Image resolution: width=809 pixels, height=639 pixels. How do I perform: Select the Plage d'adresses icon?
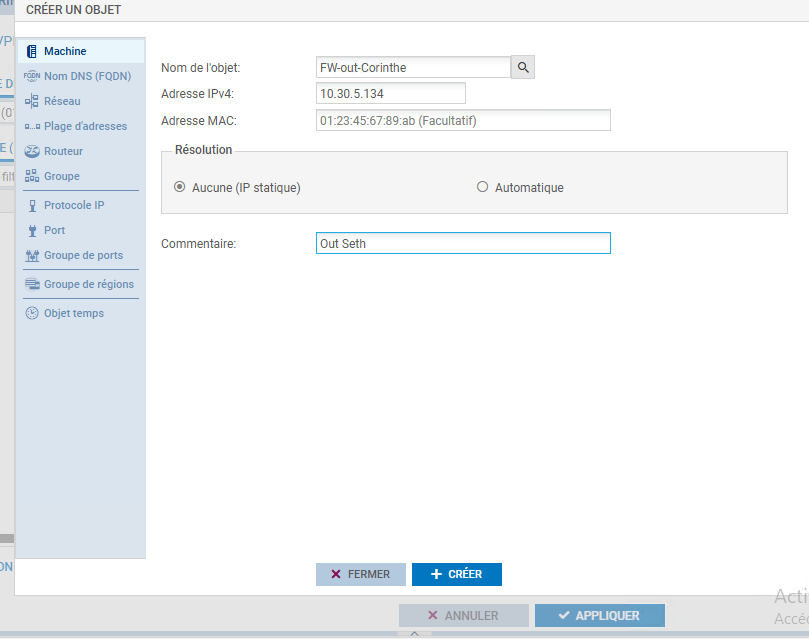pyautogui.click(x=32, y=126)
